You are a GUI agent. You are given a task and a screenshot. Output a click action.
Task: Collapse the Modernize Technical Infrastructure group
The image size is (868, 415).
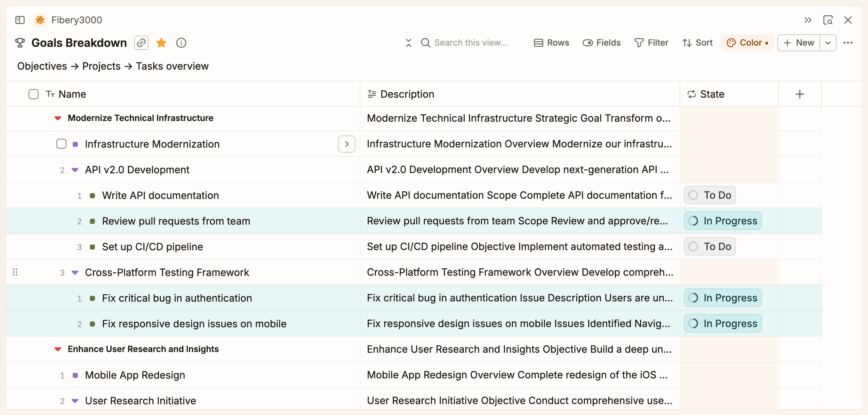(58, 118)
